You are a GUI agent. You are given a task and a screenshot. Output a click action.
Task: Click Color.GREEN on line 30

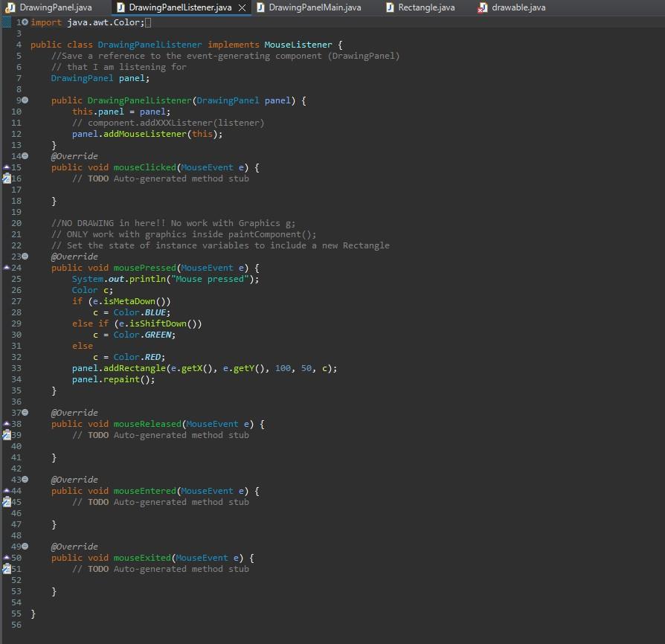click(142, 335)
